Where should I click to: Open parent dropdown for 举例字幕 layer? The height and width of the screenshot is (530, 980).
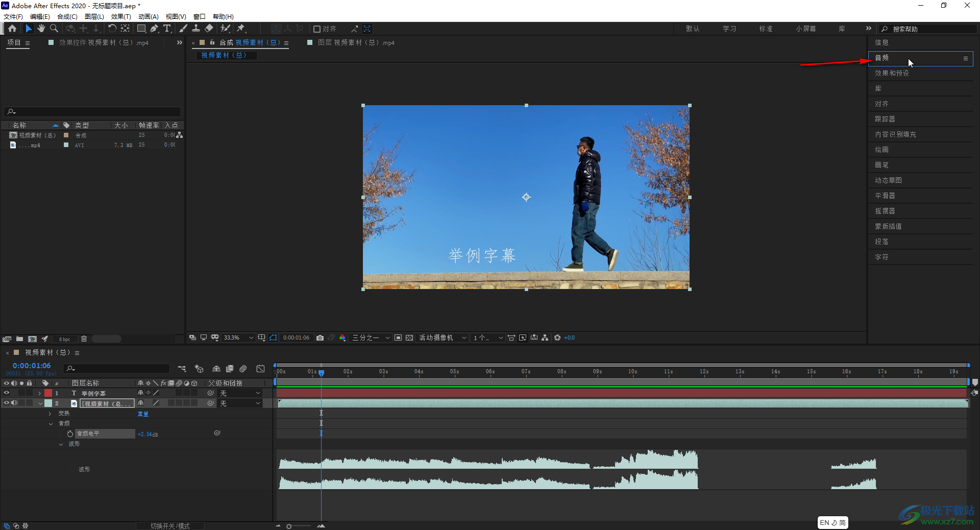pos(240,393)
